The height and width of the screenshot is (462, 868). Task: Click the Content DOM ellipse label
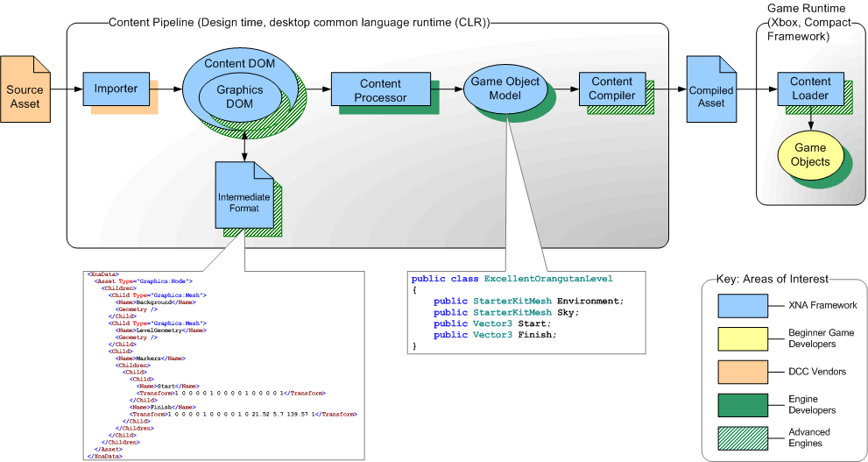(240, 63)
